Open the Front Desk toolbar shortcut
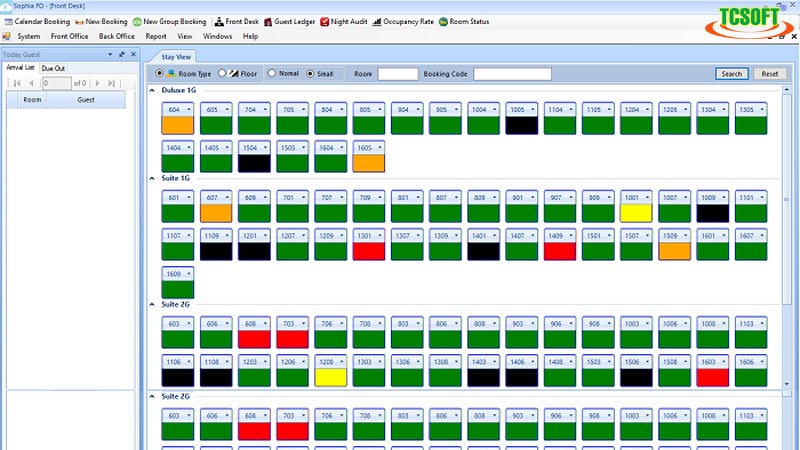800x450 pixels. 237,21
